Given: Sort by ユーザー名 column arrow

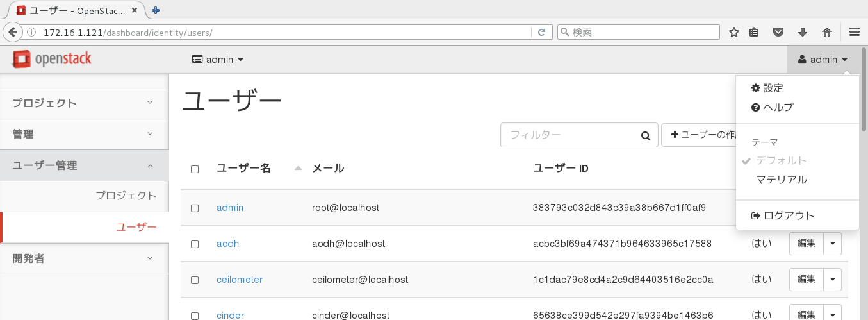Looking at the screenshot, I should (298, 168).
